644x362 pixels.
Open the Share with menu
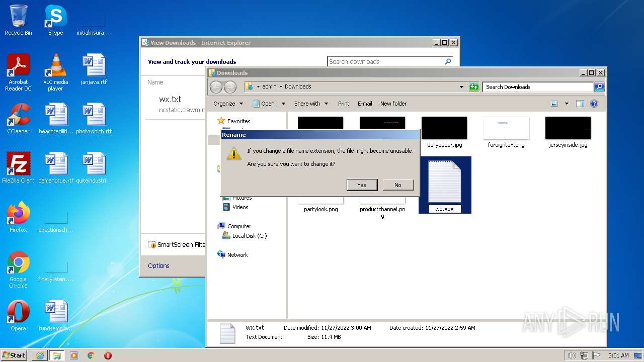pyautogui.click(x=311, y=104)
